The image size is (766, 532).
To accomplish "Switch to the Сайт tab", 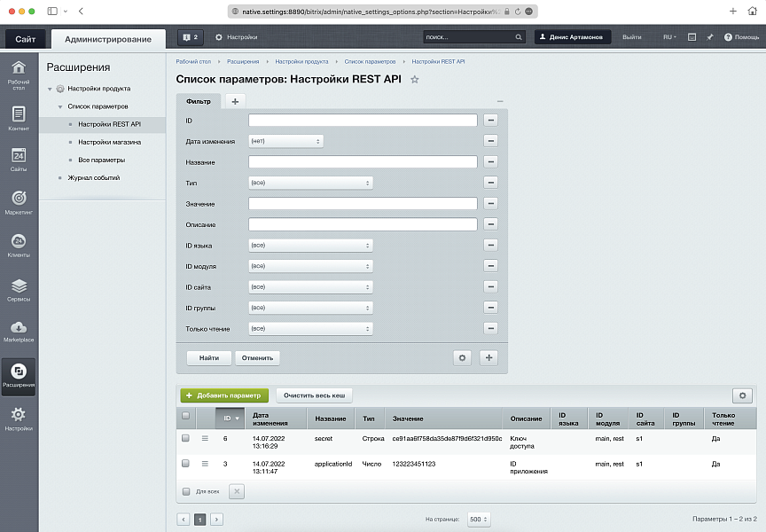I will pos(25,39).
